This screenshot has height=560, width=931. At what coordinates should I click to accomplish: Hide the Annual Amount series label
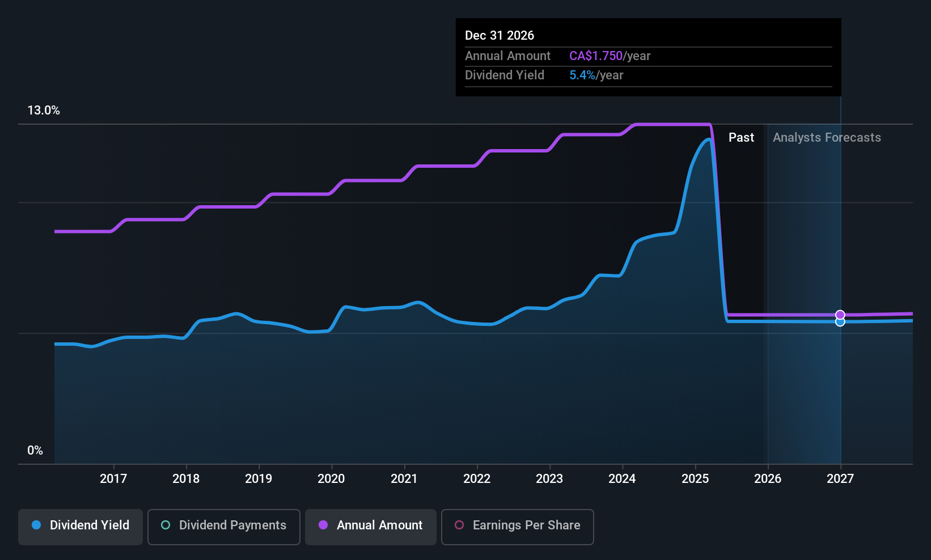click(x=379, y=525)
